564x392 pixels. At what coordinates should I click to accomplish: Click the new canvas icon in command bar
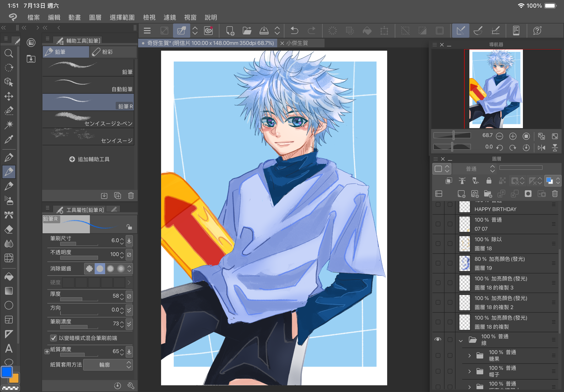click(230, 31)
